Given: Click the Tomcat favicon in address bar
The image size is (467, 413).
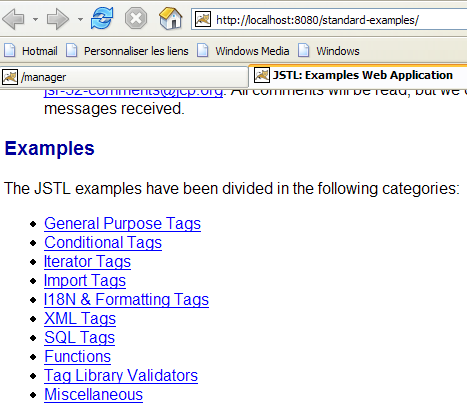Looking at the screenshot, I should point(203,19).
